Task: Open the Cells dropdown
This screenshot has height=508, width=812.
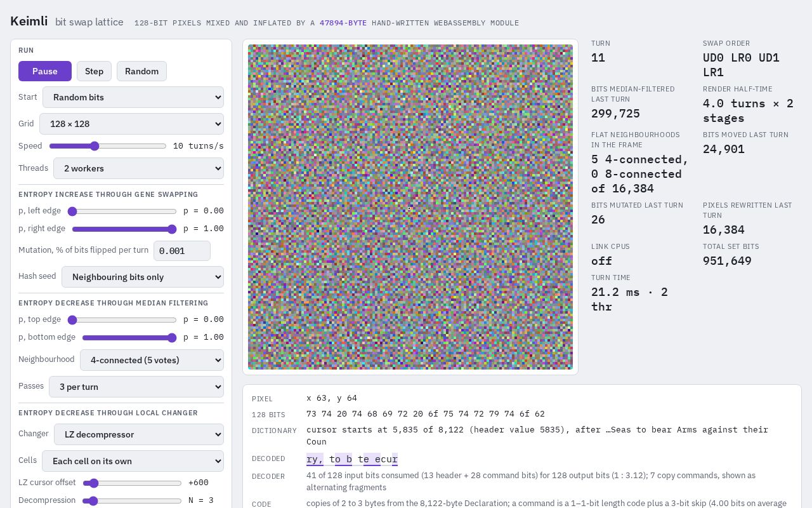Action: click(133, 461)
